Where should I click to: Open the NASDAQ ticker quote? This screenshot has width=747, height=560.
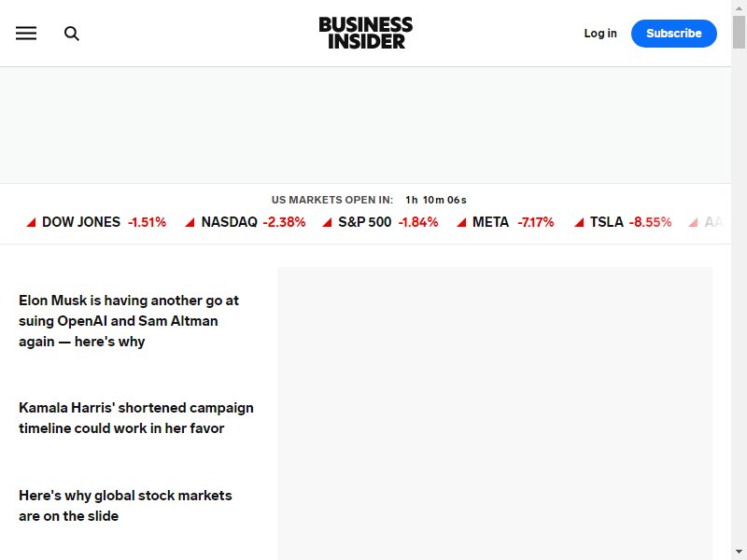pos(246,222)
